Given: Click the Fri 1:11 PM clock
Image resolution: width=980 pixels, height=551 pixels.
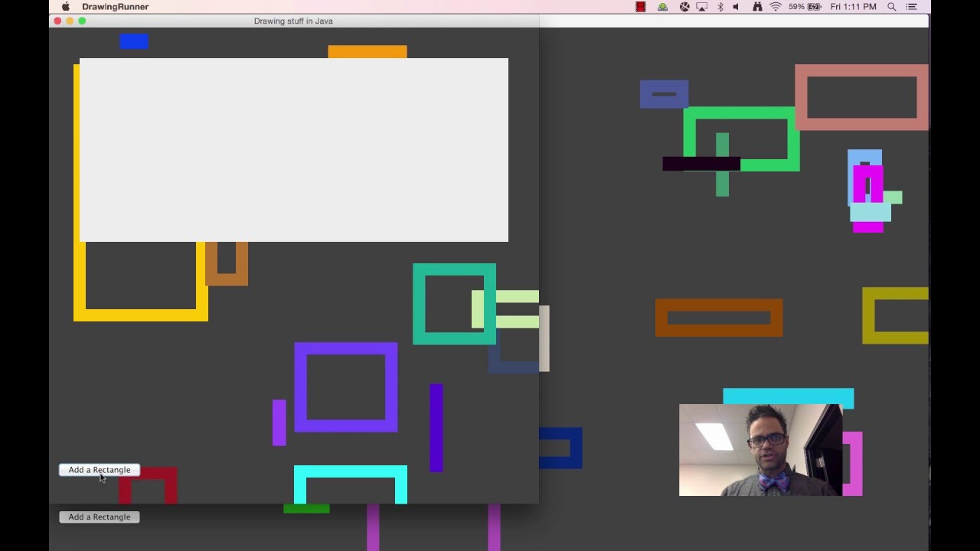Looking at the screenshot, I should pyautogui.click(x=853, y=7).
